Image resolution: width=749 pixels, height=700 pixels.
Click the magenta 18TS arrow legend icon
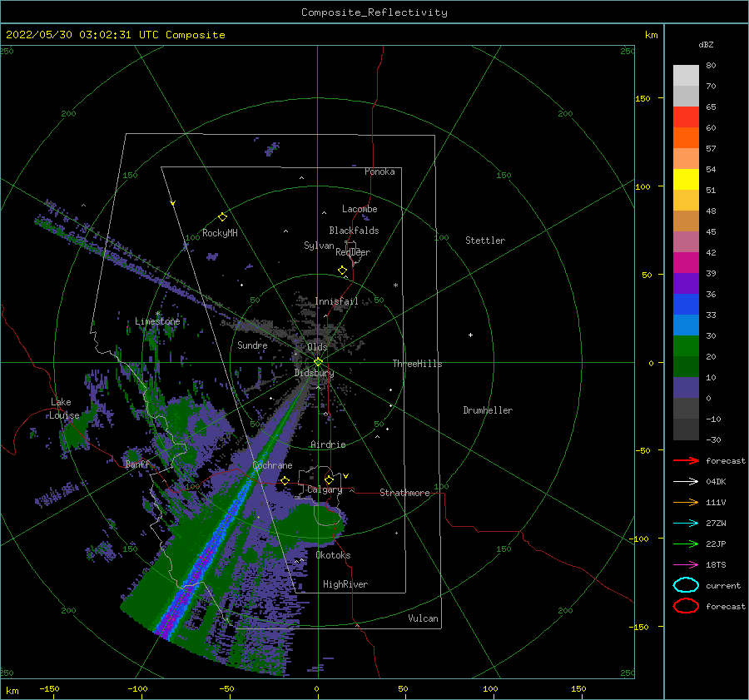pyautogui.click(x=686, y=565)
